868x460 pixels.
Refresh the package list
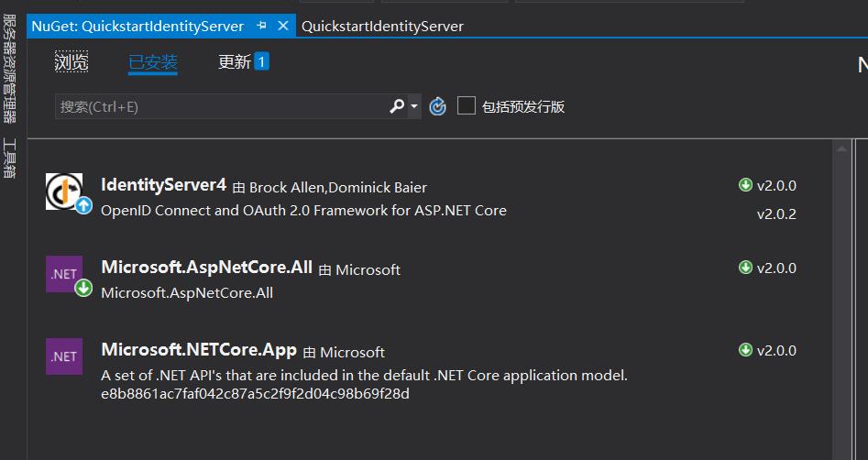coord(437,106)
